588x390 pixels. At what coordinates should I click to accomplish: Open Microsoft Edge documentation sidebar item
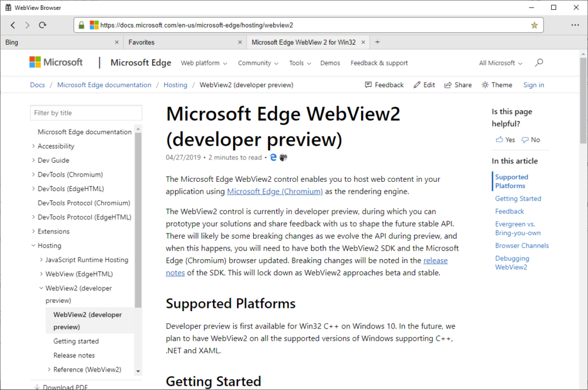click(85, 132)
